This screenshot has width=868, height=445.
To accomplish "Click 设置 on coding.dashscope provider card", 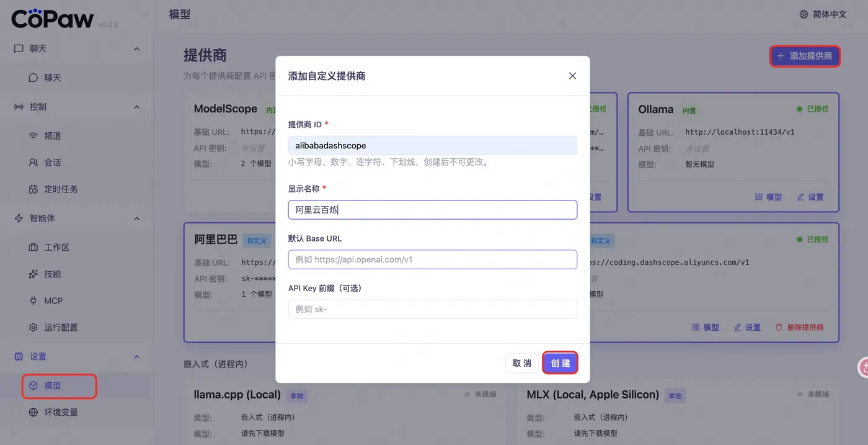I will tap(747, 327).
